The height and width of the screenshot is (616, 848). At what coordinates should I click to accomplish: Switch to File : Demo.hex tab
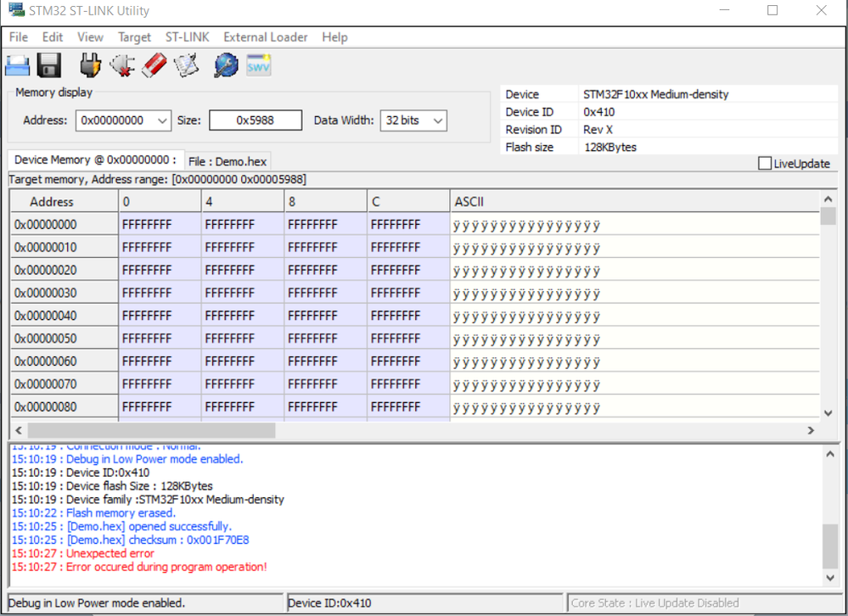(227, 161)
